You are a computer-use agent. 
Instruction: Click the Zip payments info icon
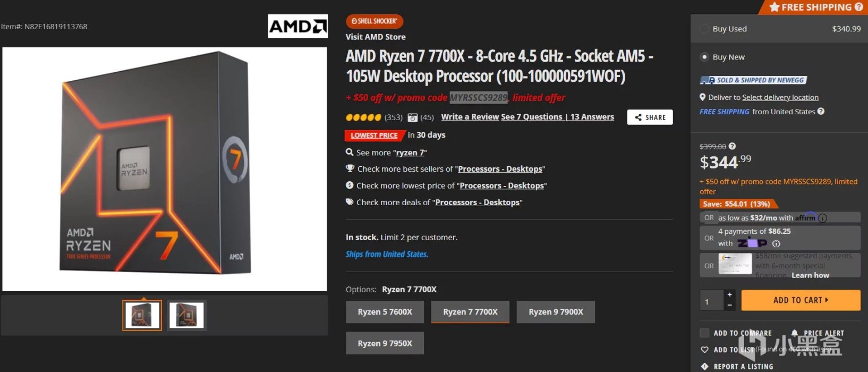[x=776, y=243]
